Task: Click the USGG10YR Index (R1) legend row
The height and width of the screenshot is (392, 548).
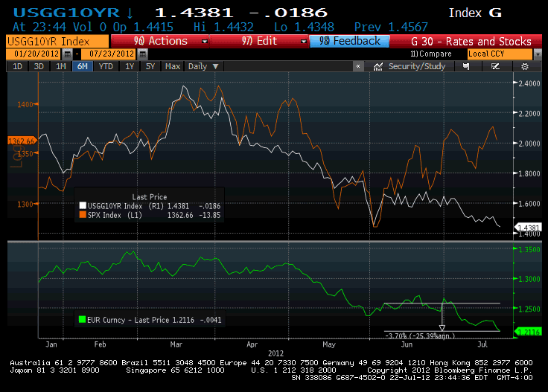Action: click(x=150, y=206)
